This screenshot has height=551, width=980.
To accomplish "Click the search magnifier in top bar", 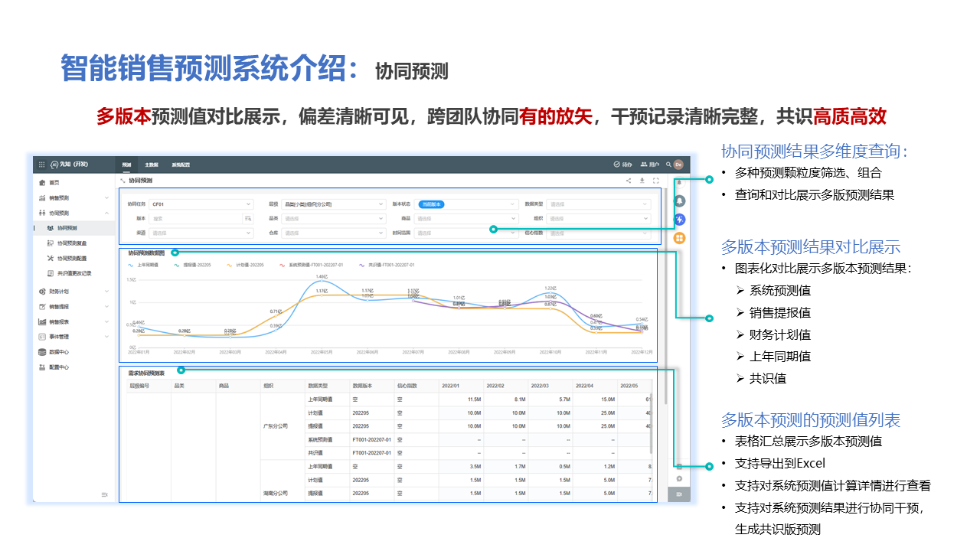I will pos(668,165).
